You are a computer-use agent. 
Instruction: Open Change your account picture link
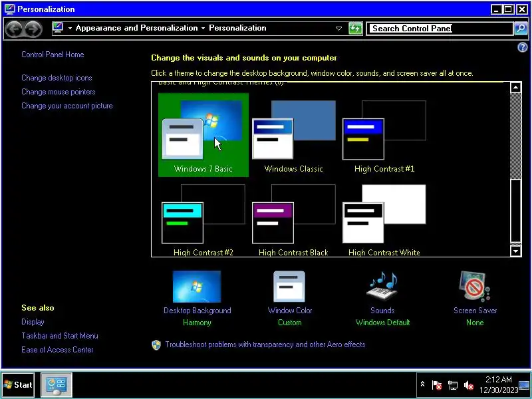click(x=67, y=106)
